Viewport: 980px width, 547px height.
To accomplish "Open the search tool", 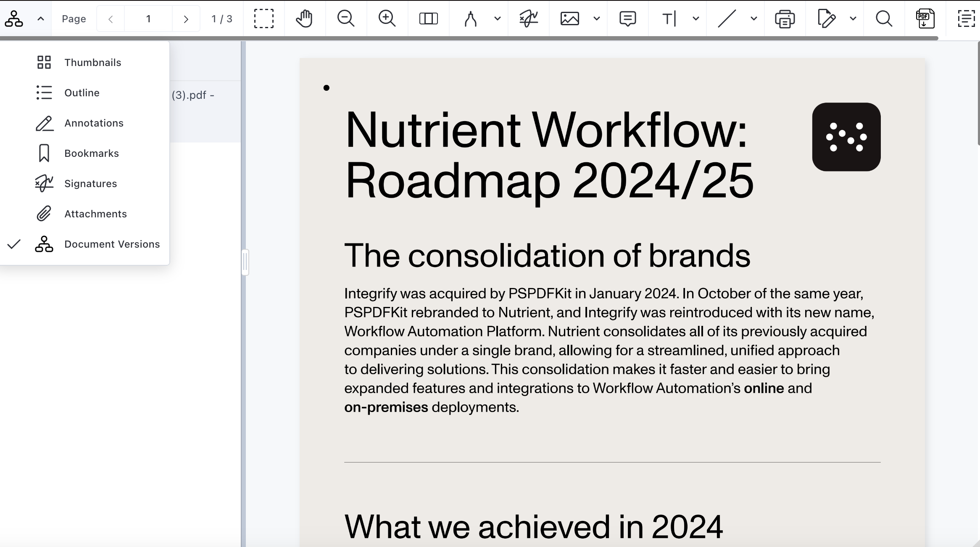I will point(884,19).
